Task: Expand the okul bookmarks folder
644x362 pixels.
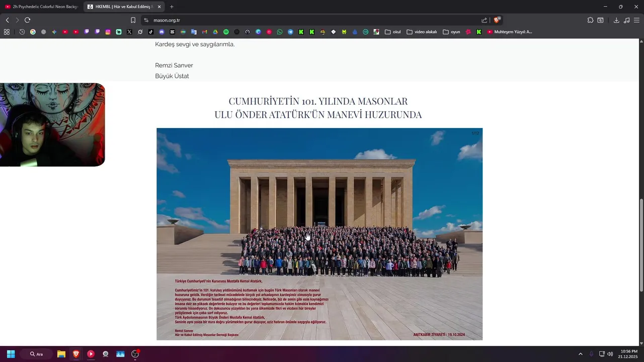Action: click(393, 32)
